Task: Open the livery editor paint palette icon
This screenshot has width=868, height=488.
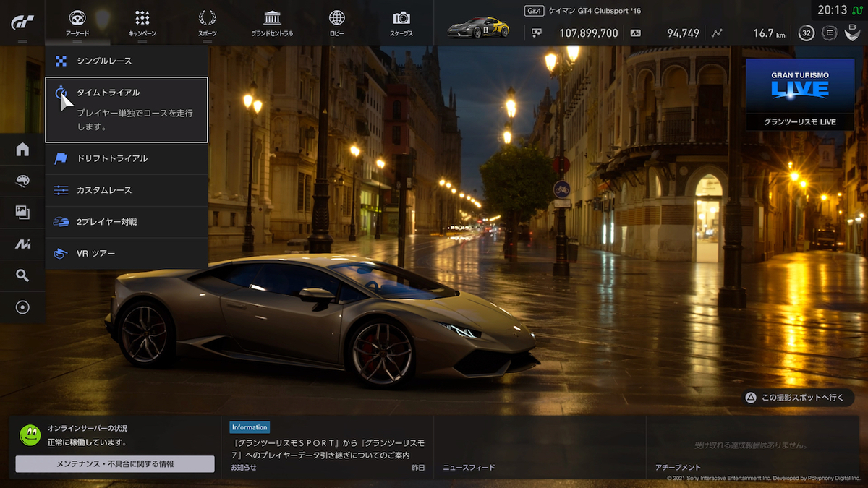Action: point(22,181)
